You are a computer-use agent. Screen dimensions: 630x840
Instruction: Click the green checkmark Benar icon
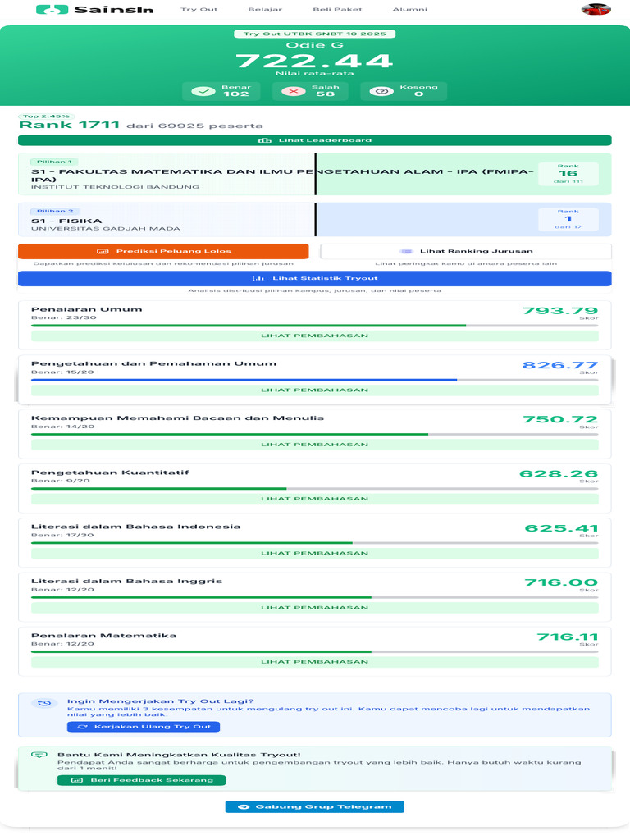pos(203,92)
